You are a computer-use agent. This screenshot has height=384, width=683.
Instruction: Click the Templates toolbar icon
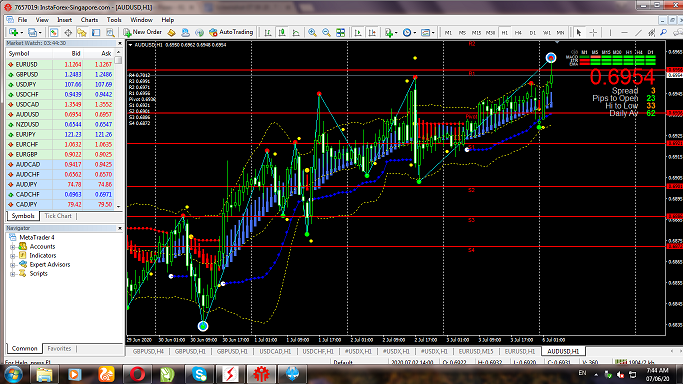click(426, 32)
